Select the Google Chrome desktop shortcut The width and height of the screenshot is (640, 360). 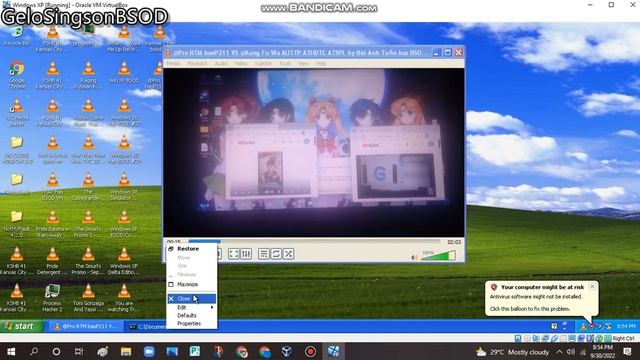pos(17,75)
